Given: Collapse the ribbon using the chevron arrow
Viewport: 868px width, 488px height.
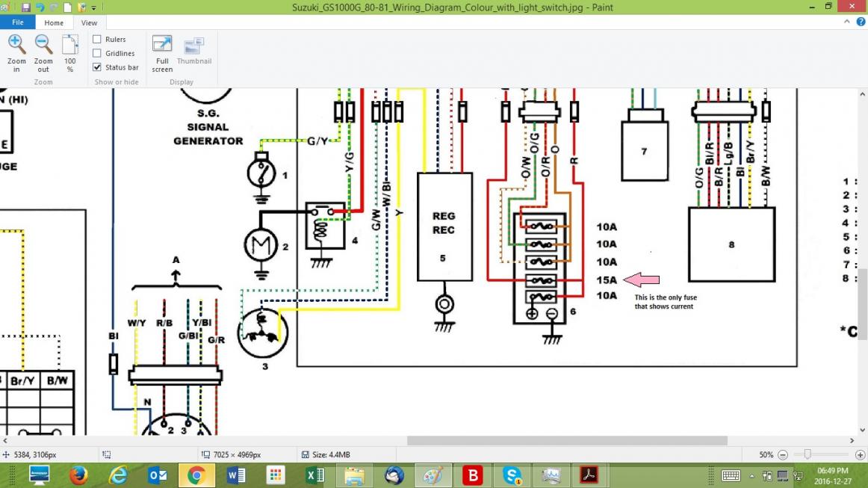Looking at the screenshot, I should [847, 22].
